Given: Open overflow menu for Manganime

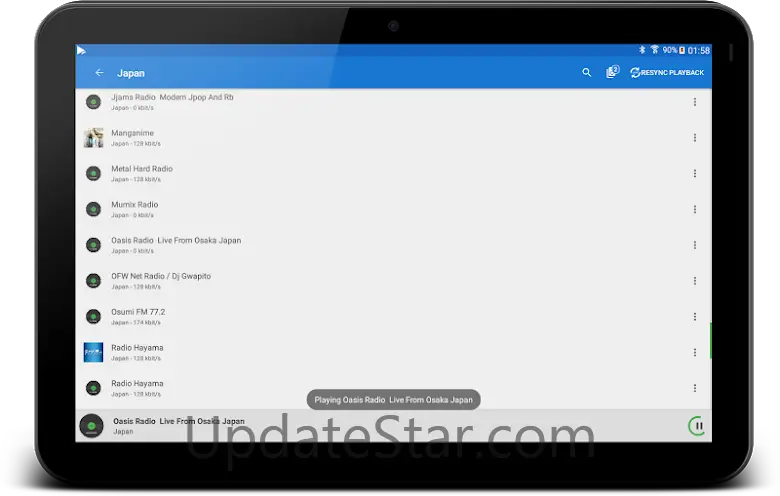Looking at the screenshot, I should 694,138.
